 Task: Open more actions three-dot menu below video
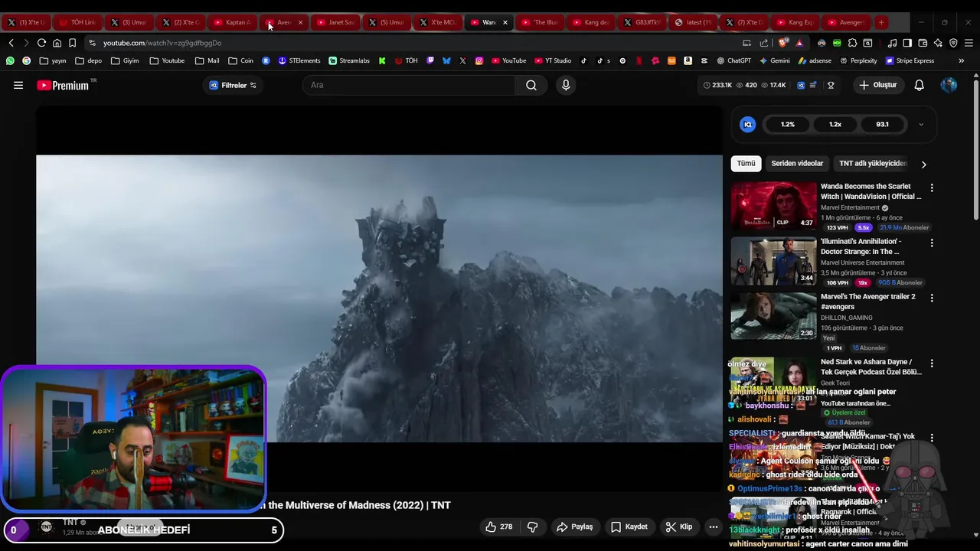pyautogui.click(x=713, y=527)
